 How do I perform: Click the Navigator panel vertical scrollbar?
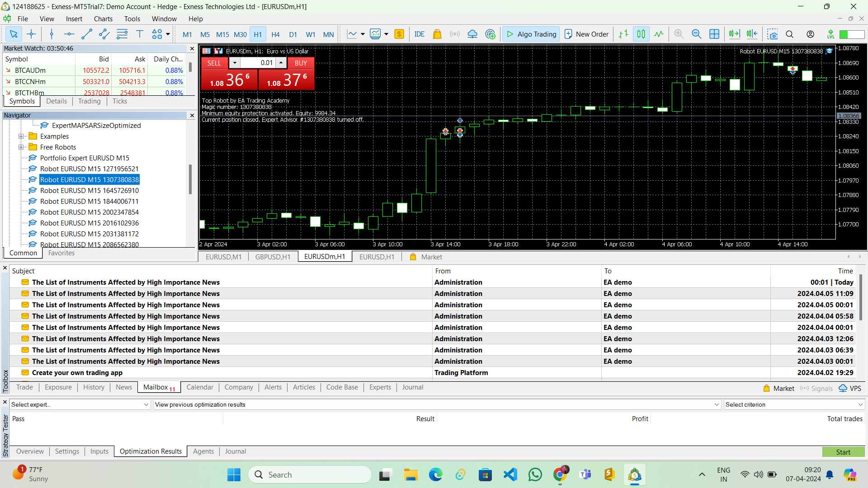pos(190,180)
